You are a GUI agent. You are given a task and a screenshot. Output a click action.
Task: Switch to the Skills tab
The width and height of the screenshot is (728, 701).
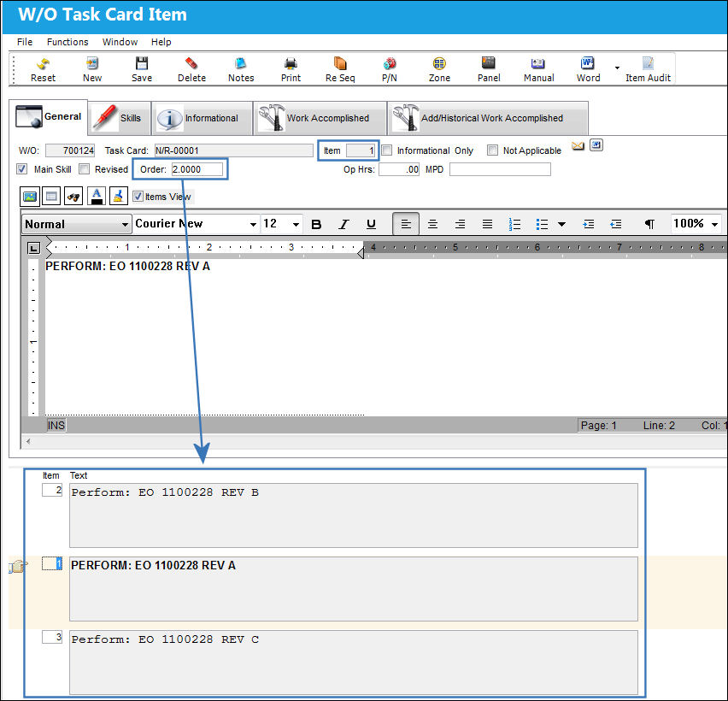coord(120,118)
